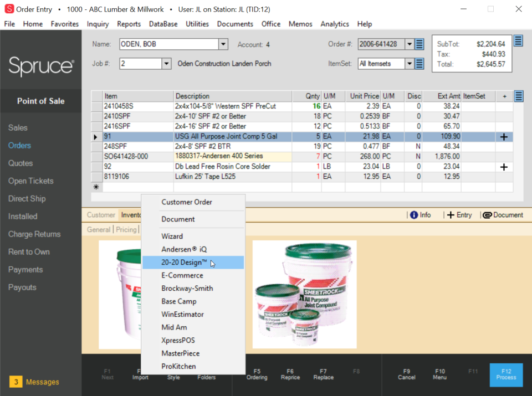Open the All Itemsets dropdown
Screen dimensions: 532x396
tap(408, 63)
